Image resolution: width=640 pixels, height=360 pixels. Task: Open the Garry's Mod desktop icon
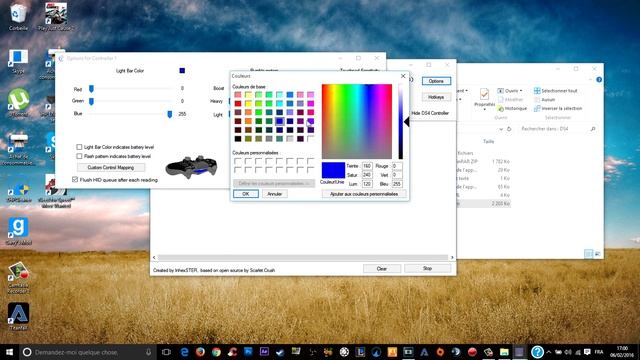click(x=18, y=231)
